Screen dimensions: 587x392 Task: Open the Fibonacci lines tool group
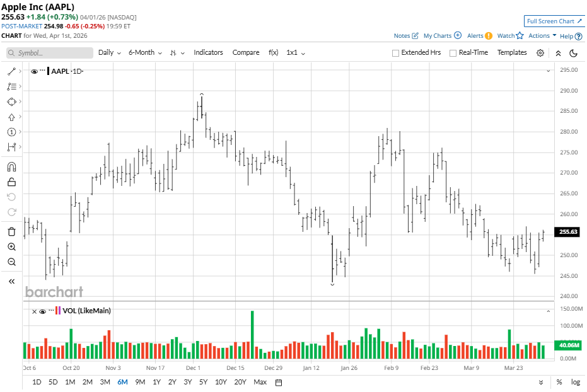[x=11, y=86]
